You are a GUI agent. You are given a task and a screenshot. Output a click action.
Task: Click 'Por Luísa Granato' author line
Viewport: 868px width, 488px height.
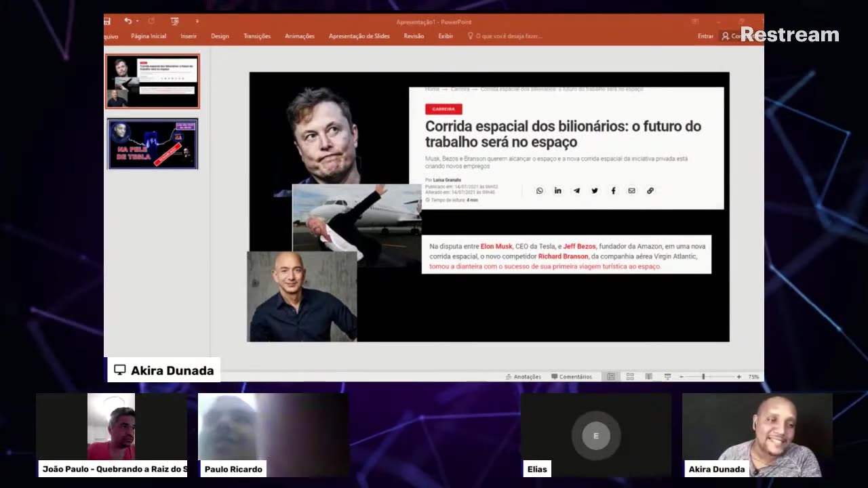[443, 180]
